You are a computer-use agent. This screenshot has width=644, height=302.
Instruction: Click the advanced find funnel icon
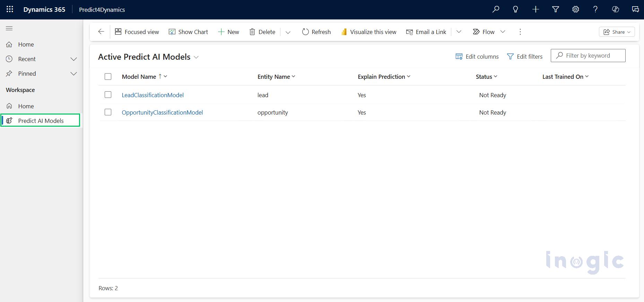[x=555, y=9]
